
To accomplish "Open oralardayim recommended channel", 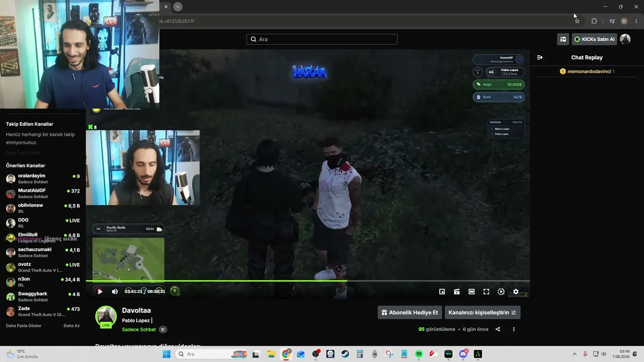I will point(43,179).
